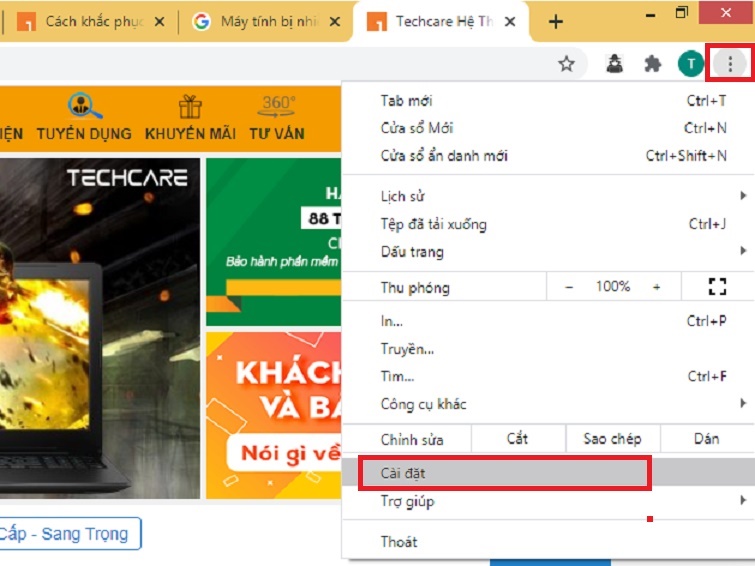Click the TUYỂN DỤNG magnifier icon
Image resolution: width=755 pixels, height=566 pixels.
click(x=84, y=107)
